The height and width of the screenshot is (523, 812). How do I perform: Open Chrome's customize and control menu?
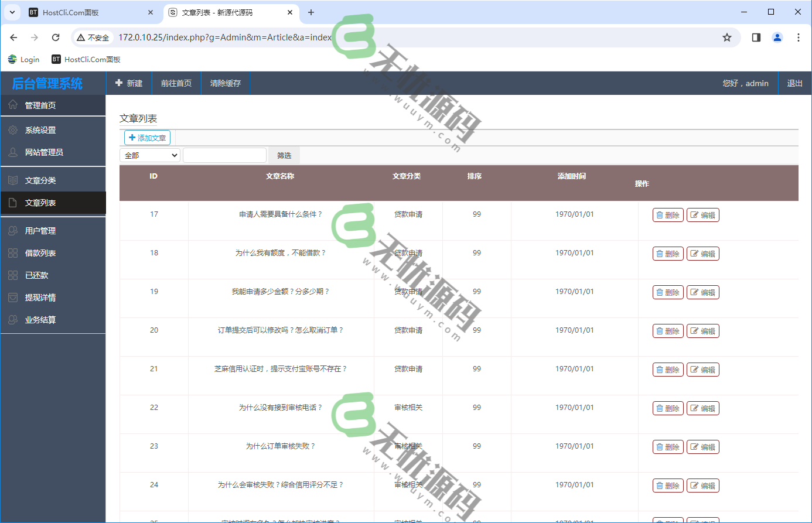pos(799,37)
